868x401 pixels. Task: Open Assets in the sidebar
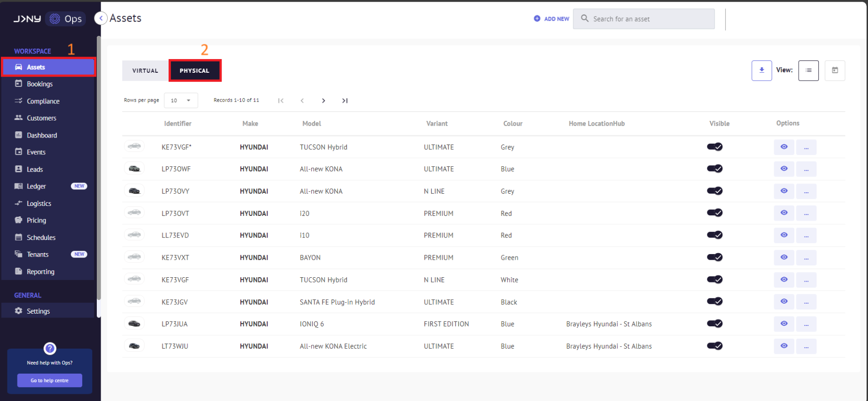tap(49, 67)
